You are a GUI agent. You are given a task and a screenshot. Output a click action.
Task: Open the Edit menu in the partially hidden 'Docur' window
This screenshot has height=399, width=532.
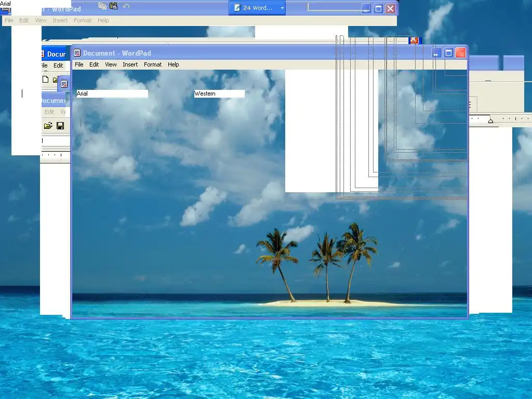[x=58, y=65]
